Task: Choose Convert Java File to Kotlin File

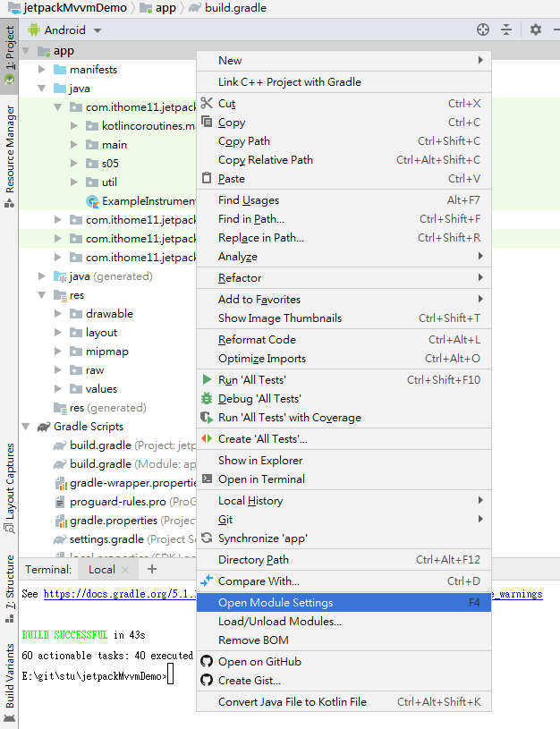Action: click(x=344, y=702)
